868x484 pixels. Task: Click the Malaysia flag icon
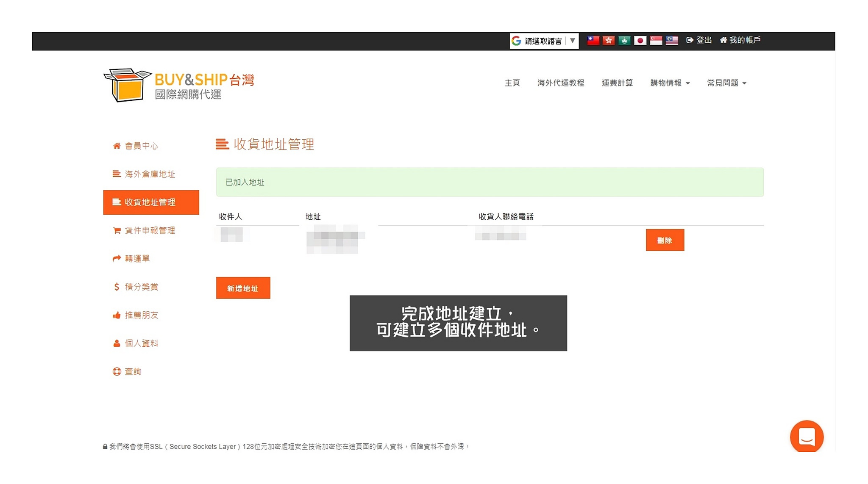pos(671,40)
